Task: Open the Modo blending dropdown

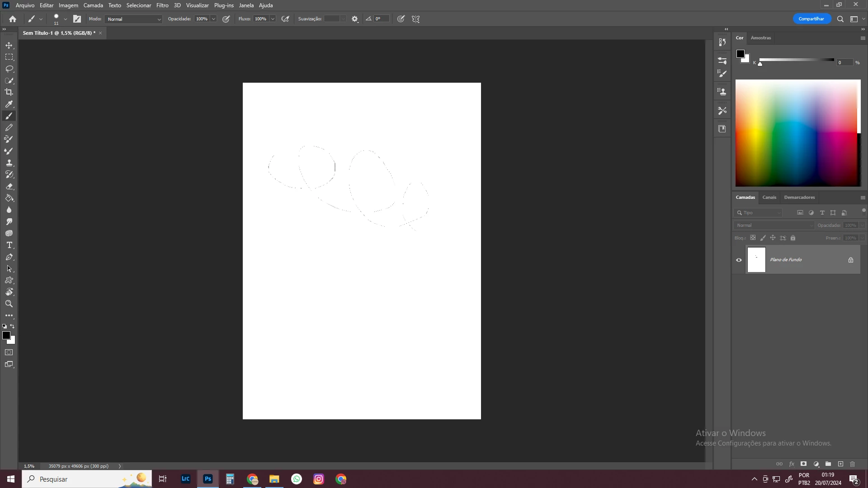Action: click(133, 19)
